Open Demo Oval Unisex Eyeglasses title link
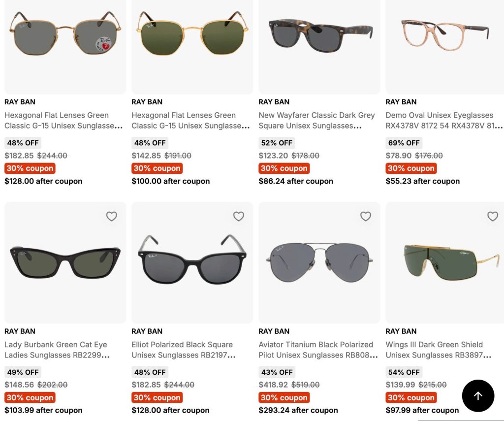 (x=444, y=120)
